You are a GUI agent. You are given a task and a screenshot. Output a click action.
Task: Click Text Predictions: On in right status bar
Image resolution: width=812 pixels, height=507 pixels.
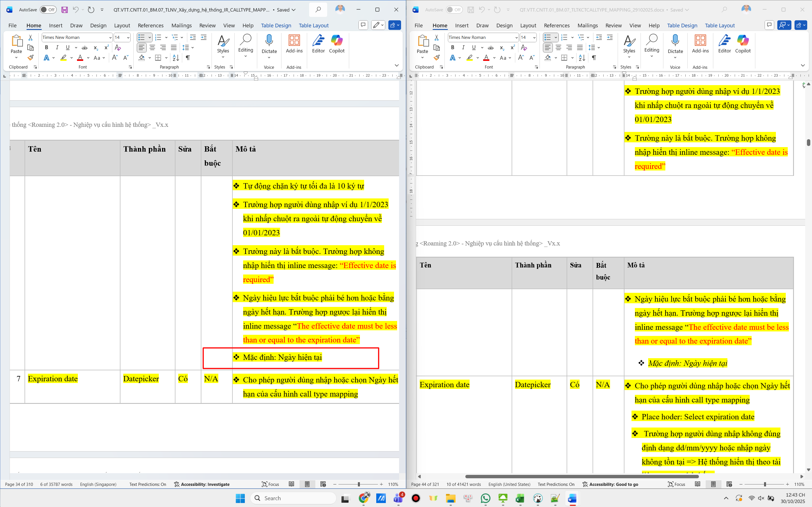[556, 484]
